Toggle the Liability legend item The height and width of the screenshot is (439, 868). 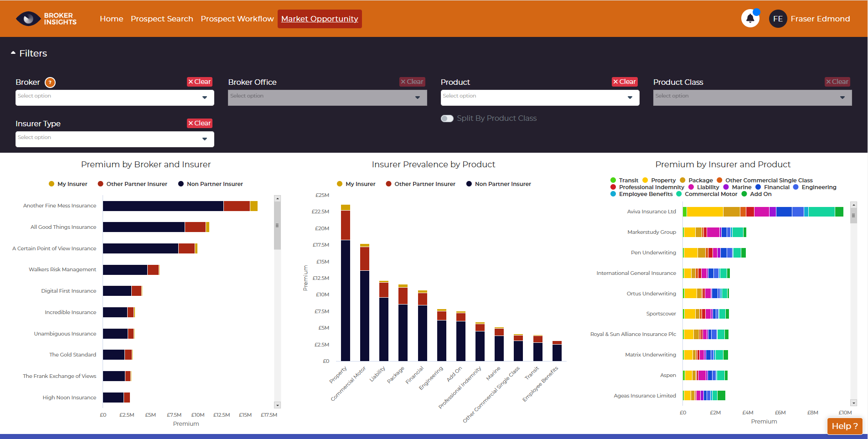[x=704, y=187]
